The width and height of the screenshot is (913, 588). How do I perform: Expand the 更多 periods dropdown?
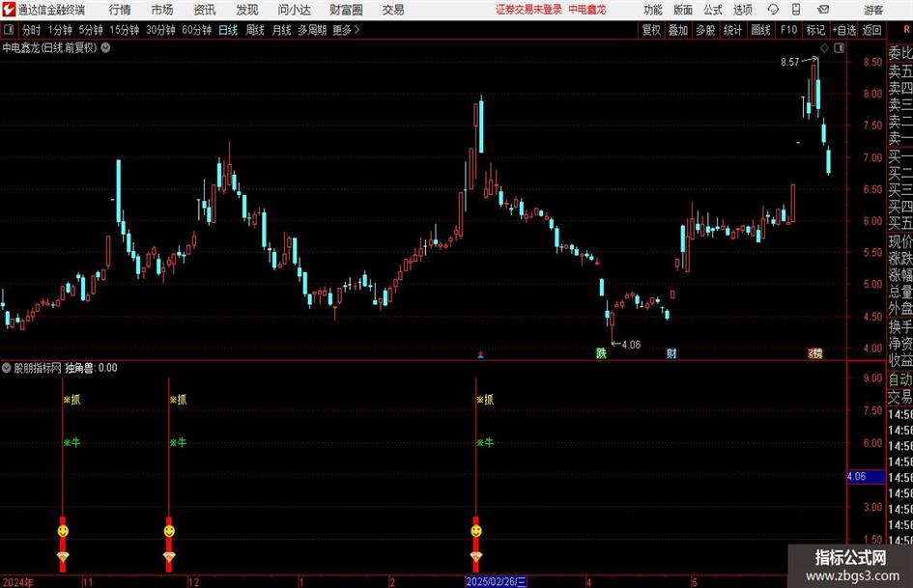346,30
